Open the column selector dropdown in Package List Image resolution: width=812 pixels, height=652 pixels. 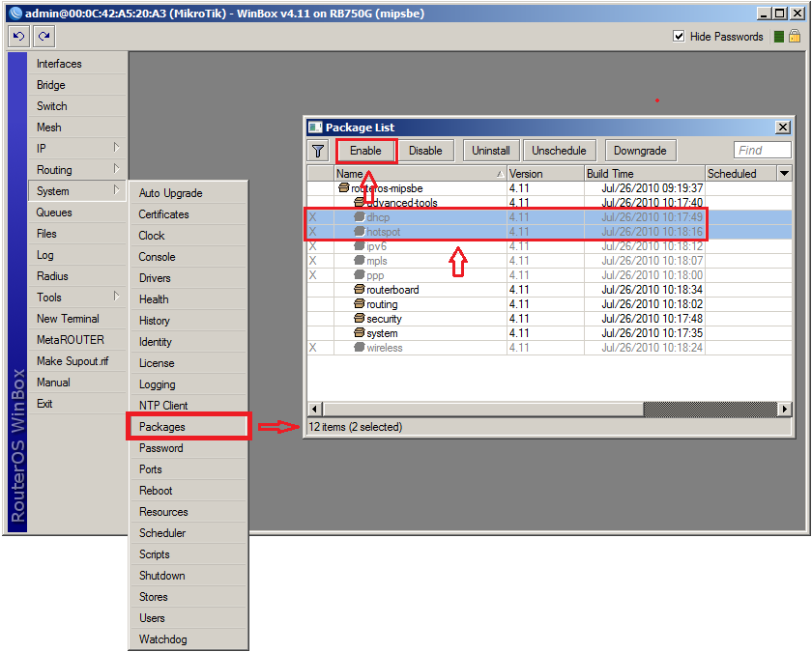pyautogui.click(x=784, y=174)
